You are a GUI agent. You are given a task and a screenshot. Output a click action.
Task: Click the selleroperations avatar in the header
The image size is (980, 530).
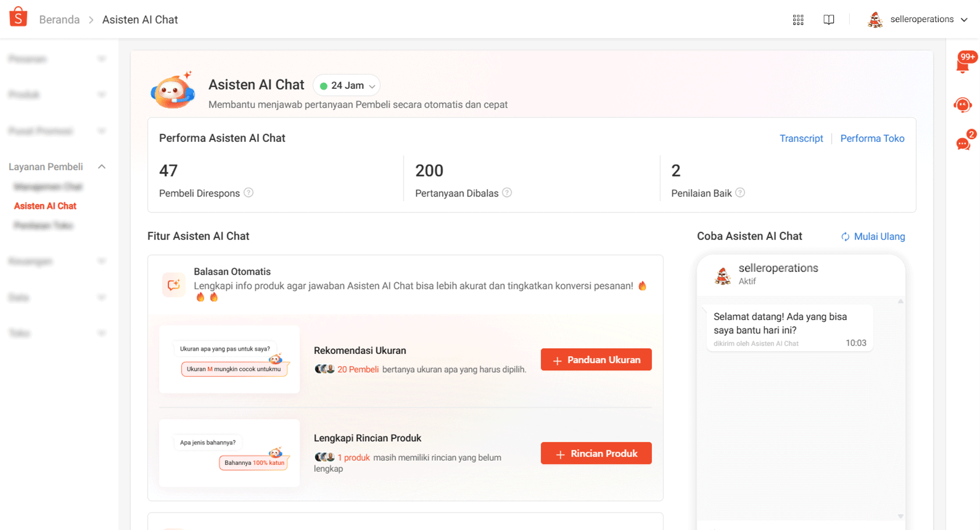[x=875, y=20]
